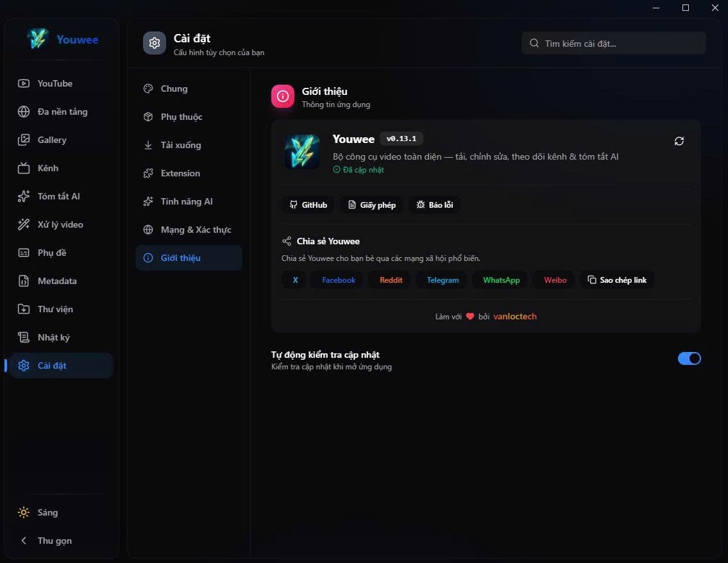
Task: Maximize the Youwee window
Action: click(685, 8)
